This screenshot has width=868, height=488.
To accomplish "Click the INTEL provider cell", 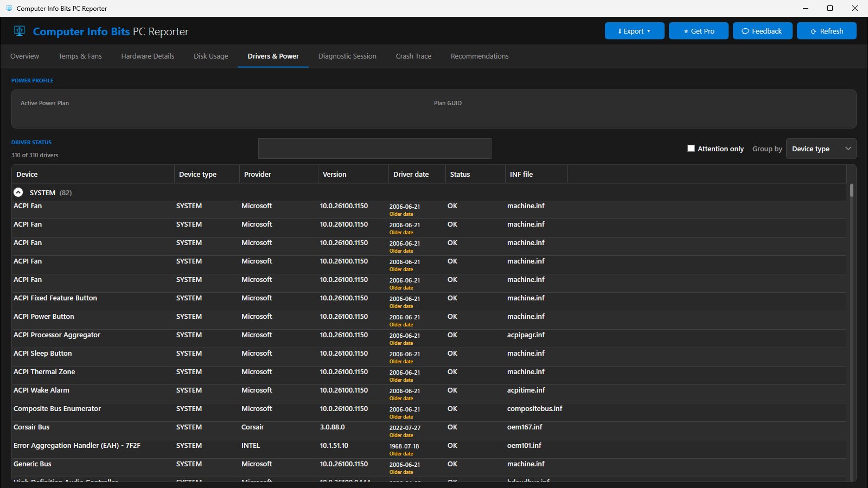I will tap(251, 446).
